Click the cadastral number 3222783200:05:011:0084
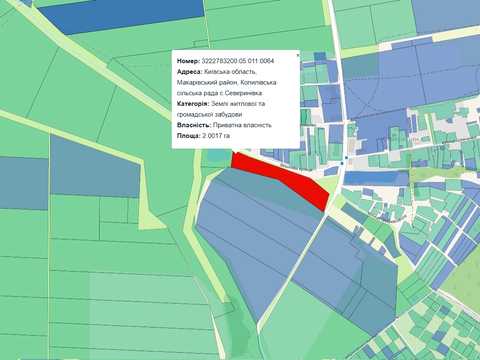480x360 pixels. pyautogui.click(x=238, y=61)
